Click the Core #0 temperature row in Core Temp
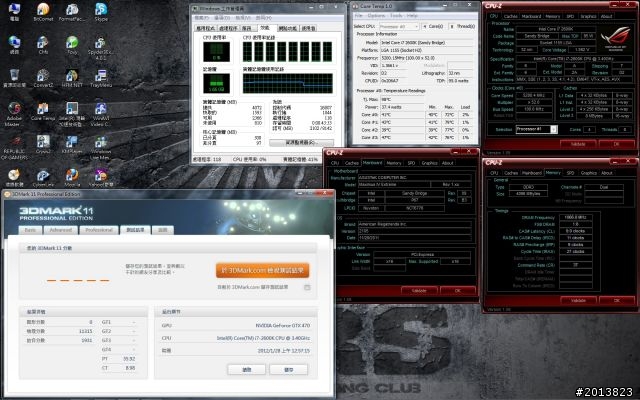Image resolution: width=640 pixels, height=400 pixels. (x=416, y=115)
